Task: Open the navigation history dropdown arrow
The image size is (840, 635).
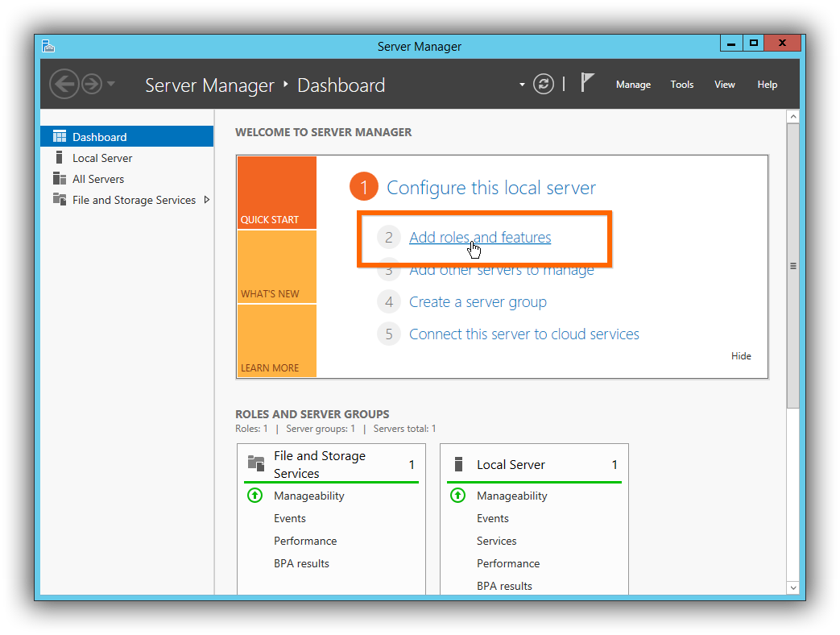Action: coord(111,84)
